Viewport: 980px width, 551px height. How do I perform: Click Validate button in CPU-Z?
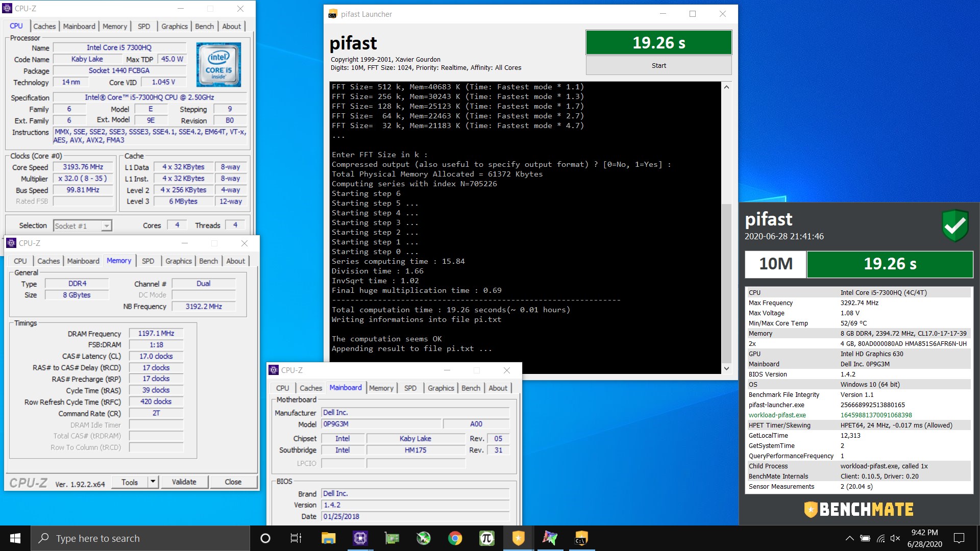[184, 482]
